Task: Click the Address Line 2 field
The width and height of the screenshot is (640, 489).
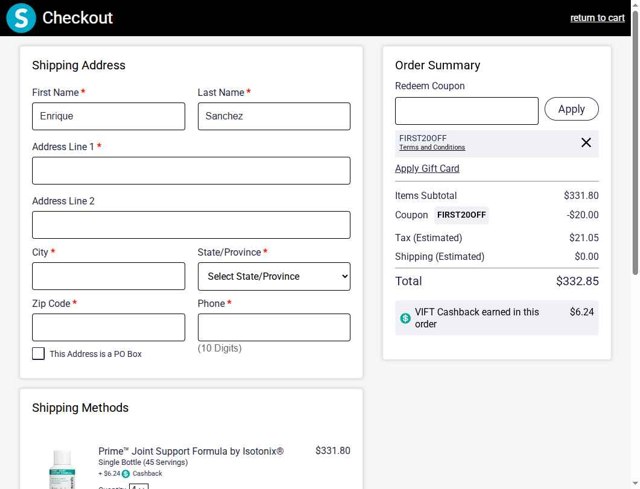Action: point(191,225)
